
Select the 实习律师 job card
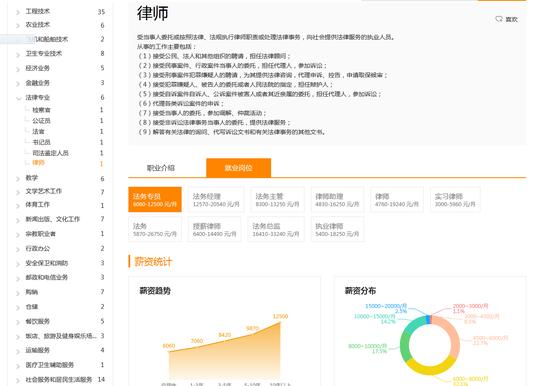[x=455, y=199]
